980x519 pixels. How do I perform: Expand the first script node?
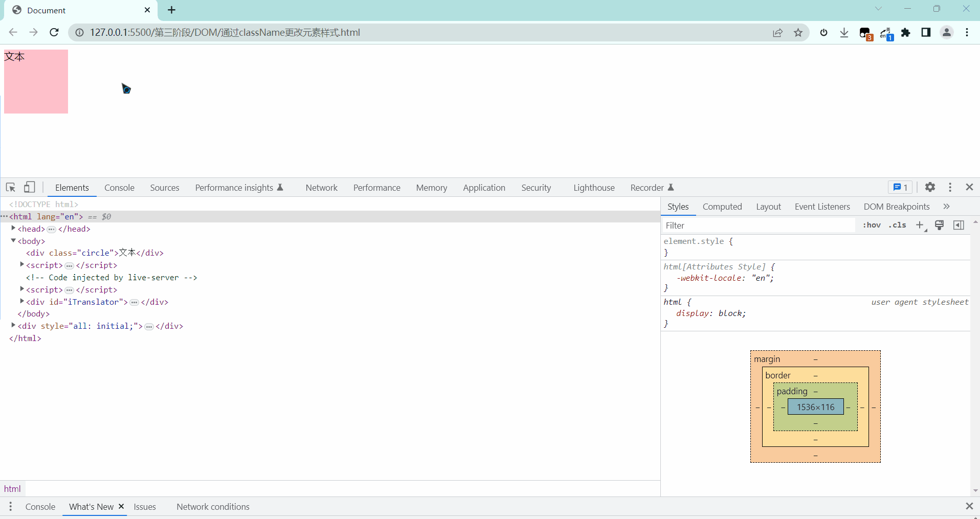click(22, 264)
